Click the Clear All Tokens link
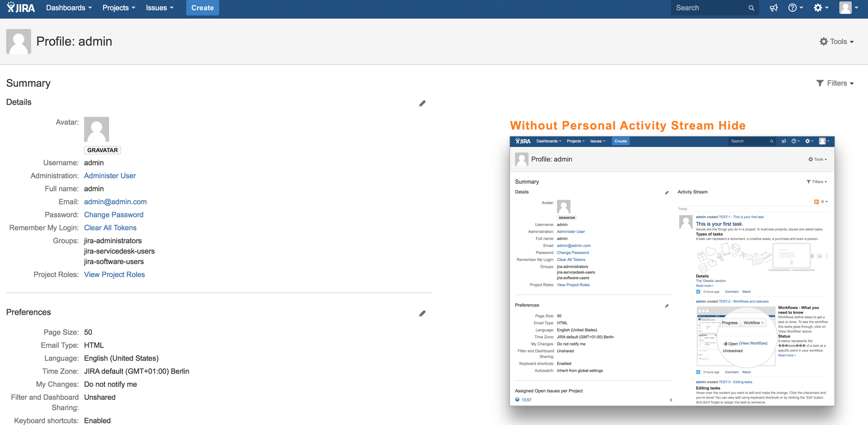The height and width of the screenshot is (425, 868). 110,228
